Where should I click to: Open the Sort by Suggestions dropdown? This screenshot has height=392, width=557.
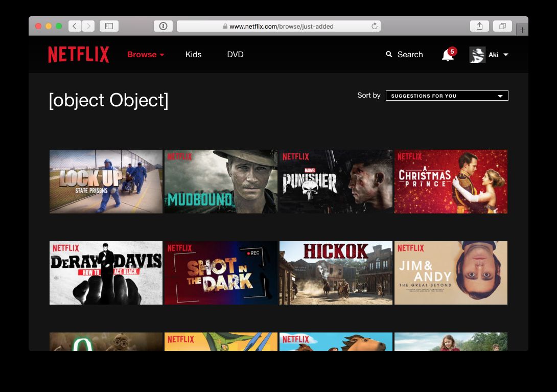click(x=447, y=96)
